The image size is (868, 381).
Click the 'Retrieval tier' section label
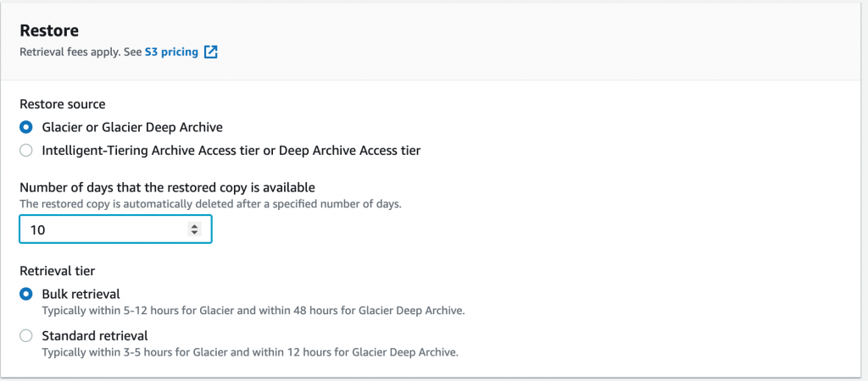[x=57, y=270]
